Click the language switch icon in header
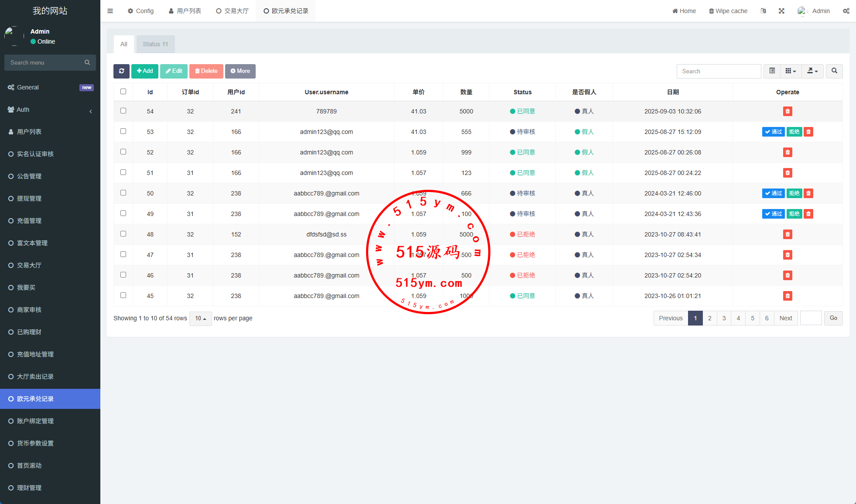 pyautogui.click(x=763, y=11)
